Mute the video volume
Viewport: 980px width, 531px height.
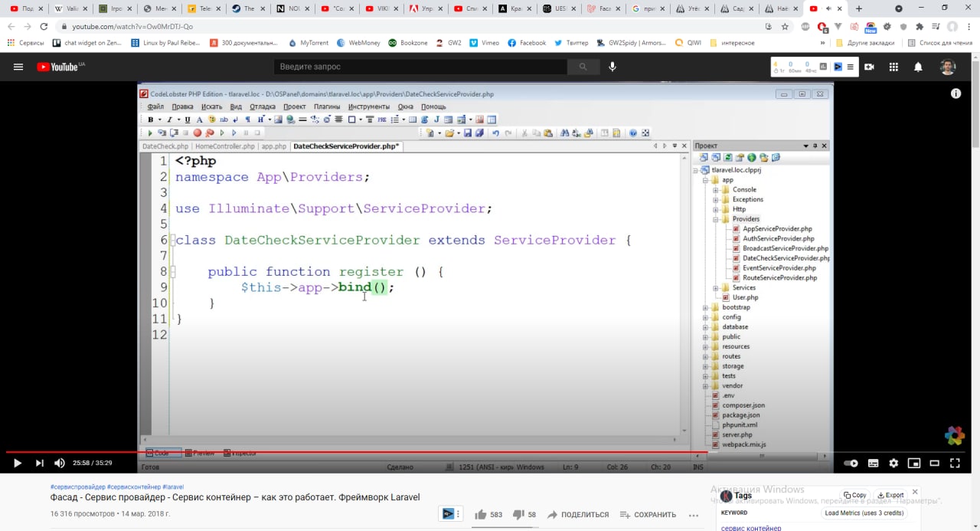60,463
